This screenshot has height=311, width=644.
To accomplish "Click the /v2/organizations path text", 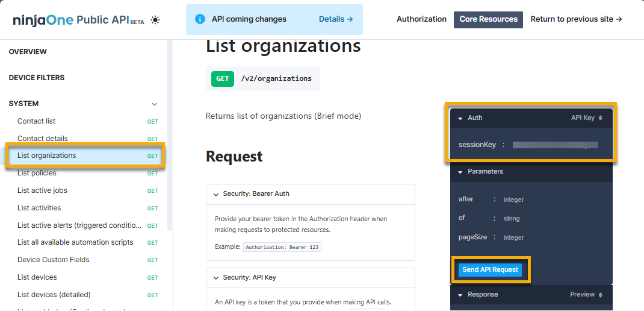I will [276, 78].
